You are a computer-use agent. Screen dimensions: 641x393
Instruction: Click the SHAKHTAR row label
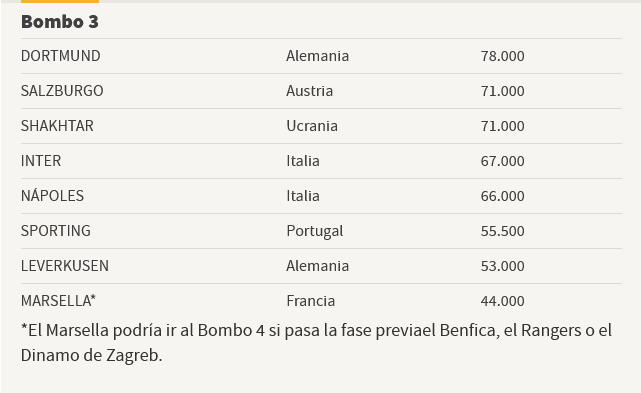pyautogui.click(x=57, y=126)
